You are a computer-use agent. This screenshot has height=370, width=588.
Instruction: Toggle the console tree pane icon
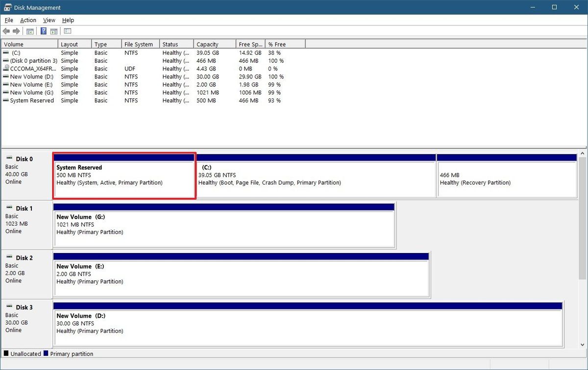(x=30, y=31)
